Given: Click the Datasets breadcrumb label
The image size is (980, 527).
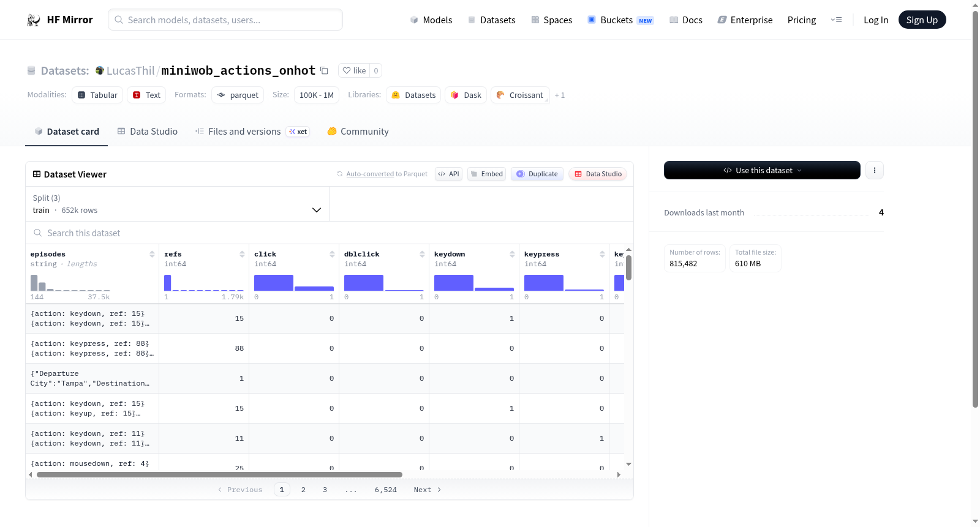Looking at the screenshot, I should coord(65,71).
